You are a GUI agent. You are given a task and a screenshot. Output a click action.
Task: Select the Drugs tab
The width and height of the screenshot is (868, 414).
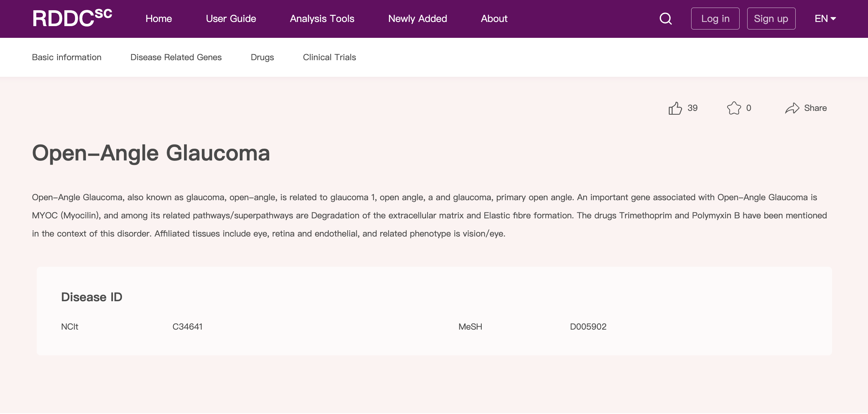tap(262, 57)
